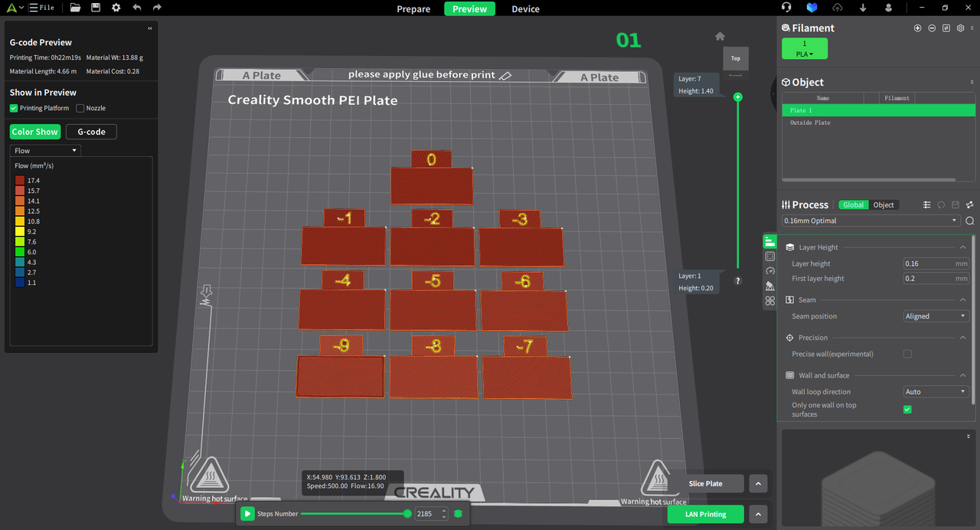Image resolution: width=980 pixels, height=530 pixels.
Task: Play the step animation
Action: pos(247,514)
